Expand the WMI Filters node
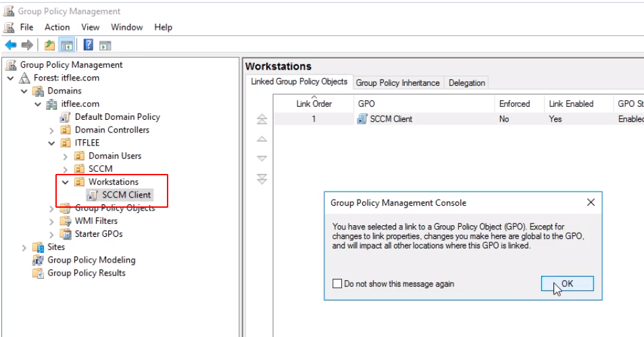Image resolution: width=644 pixels, height=337 pixels. (52, 221)
